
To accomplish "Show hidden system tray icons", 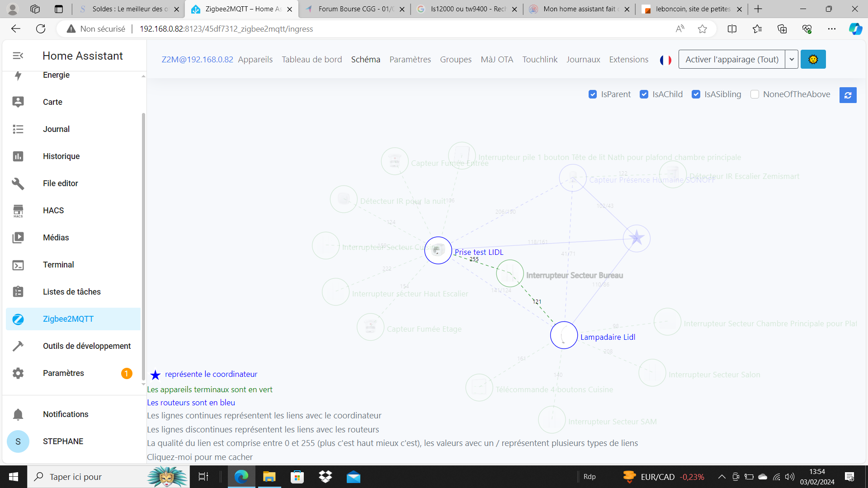I will [x=722, y=477].
